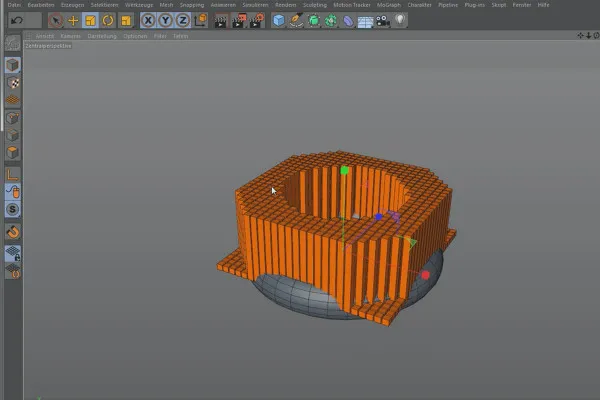Add a floor environment object
The image size is (600, 400).
[365, 21]
